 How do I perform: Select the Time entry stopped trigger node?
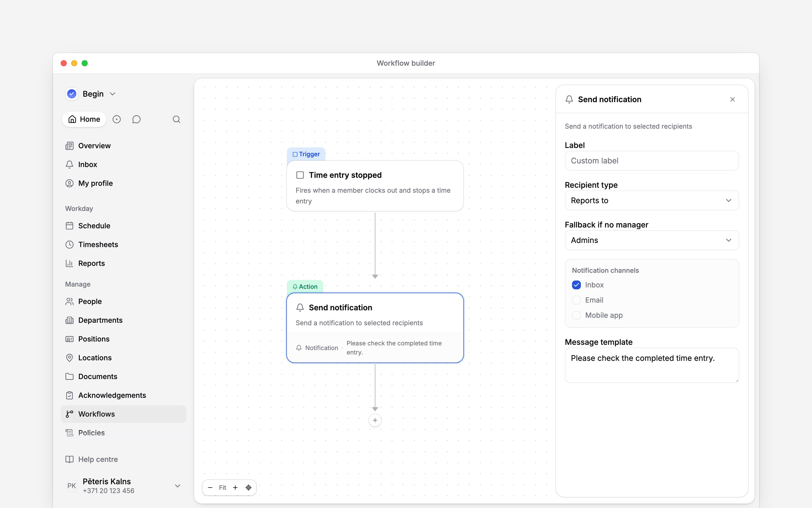[375, 186]
